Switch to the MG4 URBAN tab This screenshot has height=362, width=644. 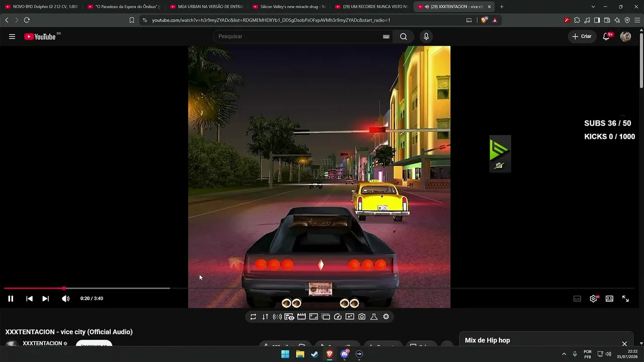(x=206, y=7)
